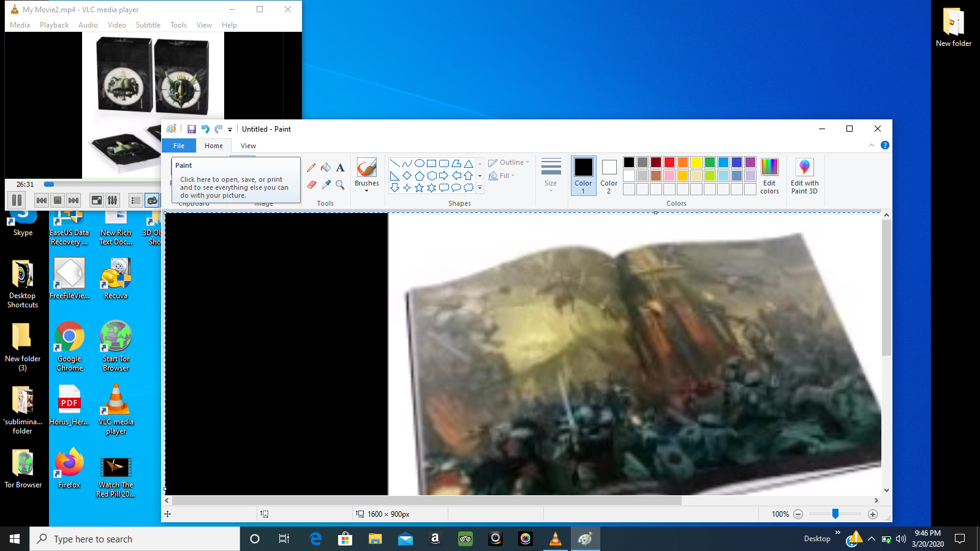Select Color 1 foreground color box
The width and height of the screenshot is (980, 551).
coord(584,176)
